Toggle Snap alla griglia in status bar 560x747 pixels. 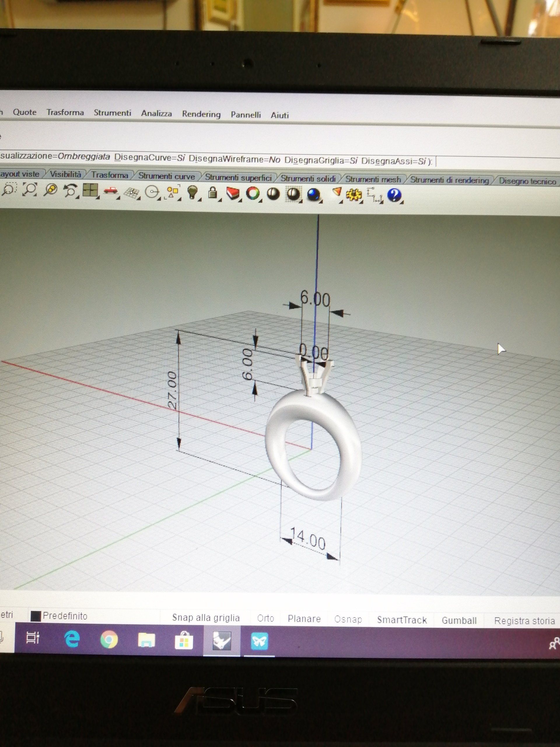[x=206, y=618]
